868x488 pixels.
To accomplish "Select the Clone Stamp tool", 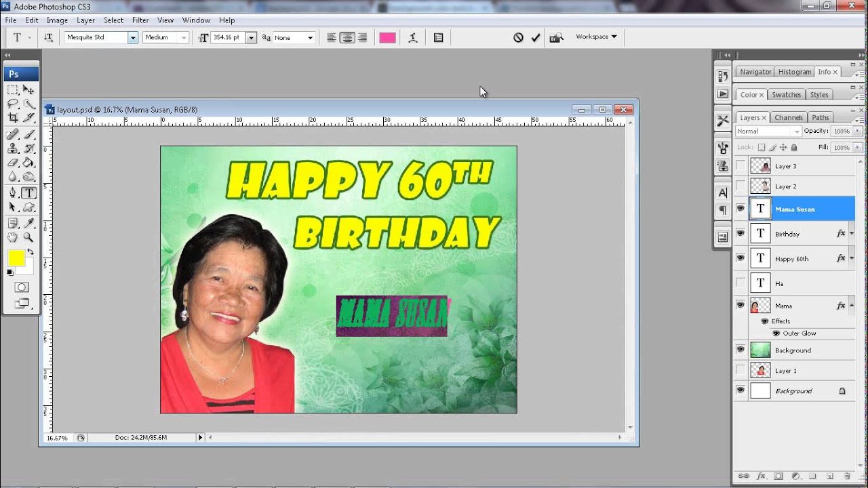I will (x=13, y=148).
